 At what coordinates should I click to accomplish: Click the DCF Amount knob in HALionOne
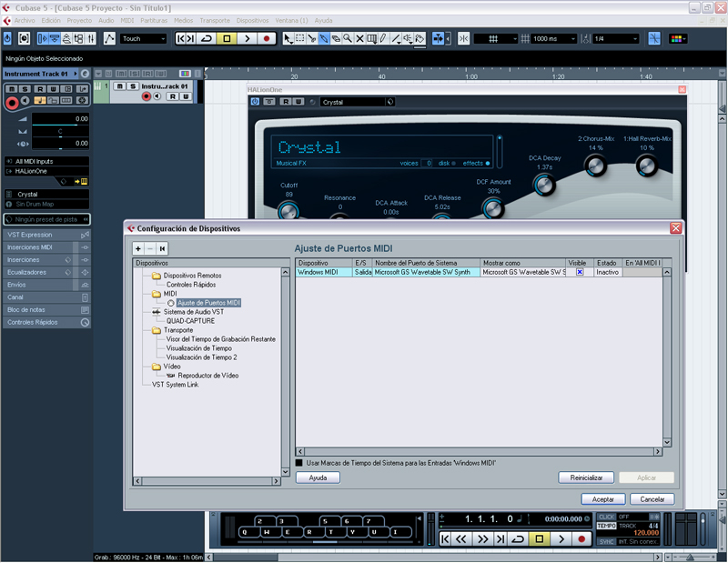493,208
